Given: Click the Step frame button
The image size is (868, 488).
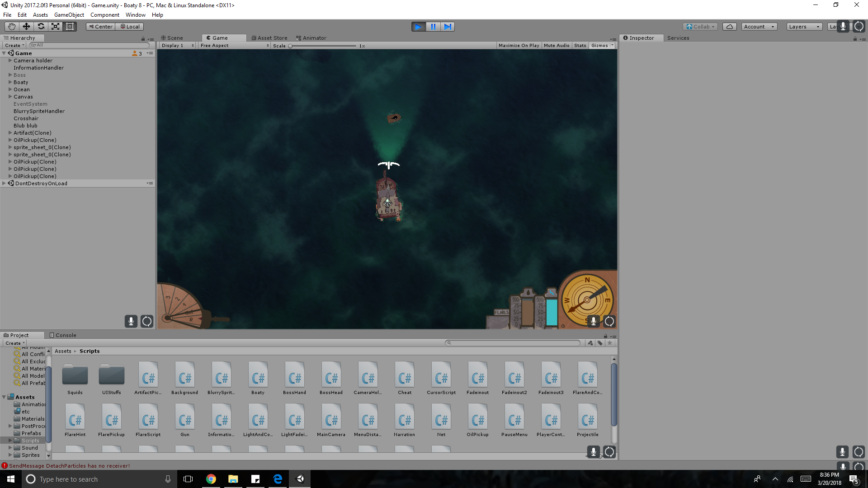Looking at the screenshot, I should click(447, 27).
